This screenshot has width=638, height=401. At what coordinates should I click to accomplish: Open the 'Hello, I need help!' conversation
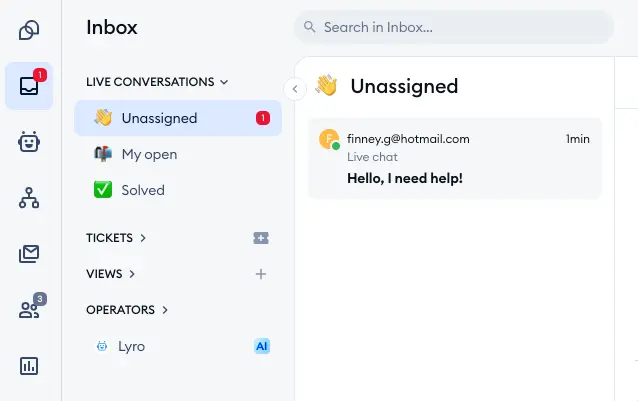tap(455, 159)
